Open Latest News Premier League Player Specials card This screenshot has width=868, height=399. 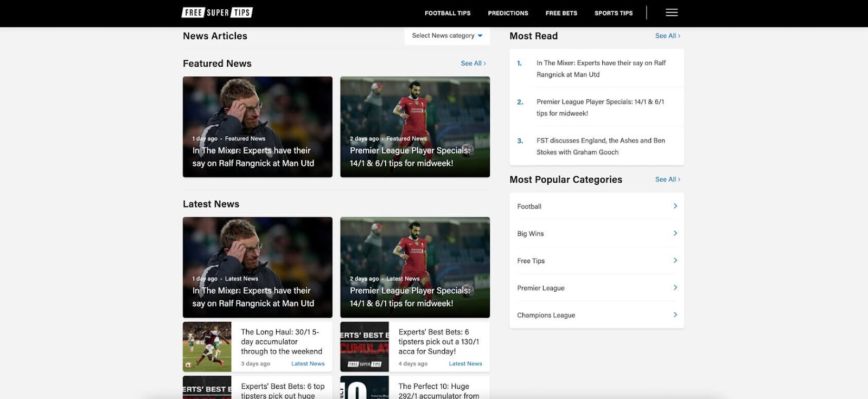[415, 267]
